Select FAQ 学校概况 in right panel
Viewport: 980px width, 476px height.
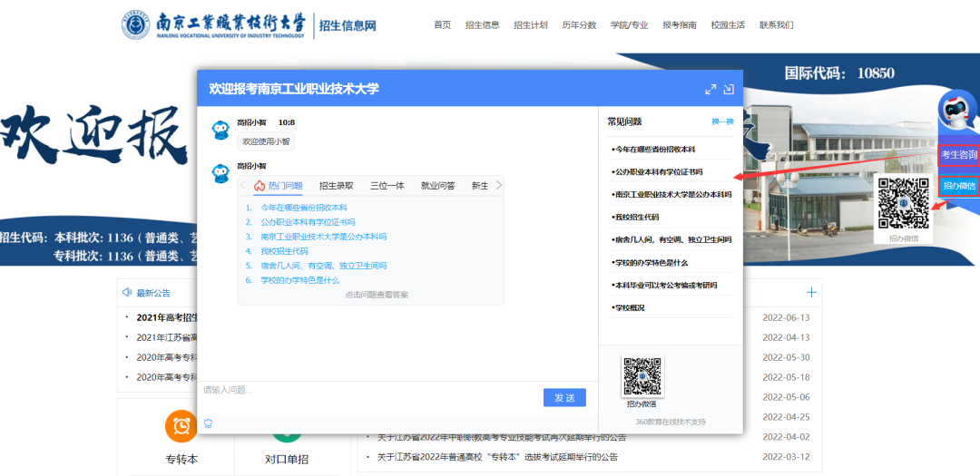[630, 308]
